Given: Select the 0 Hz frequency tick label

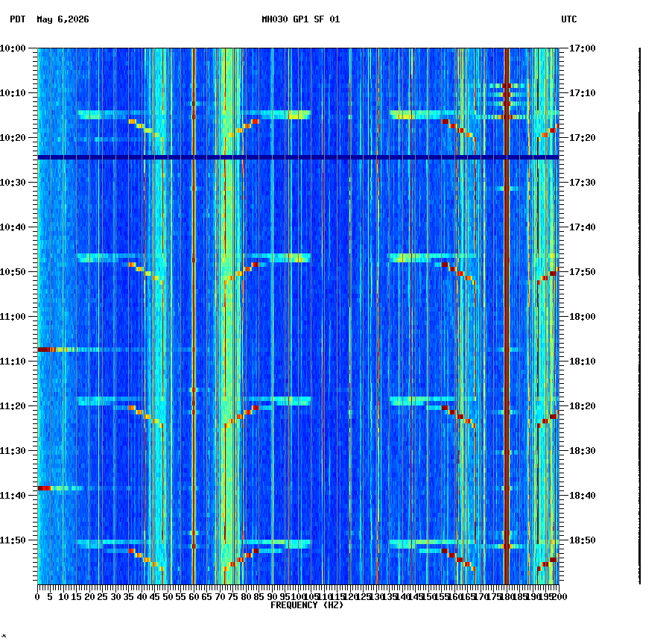Looking at the screenshot, I should coord(38,597).
